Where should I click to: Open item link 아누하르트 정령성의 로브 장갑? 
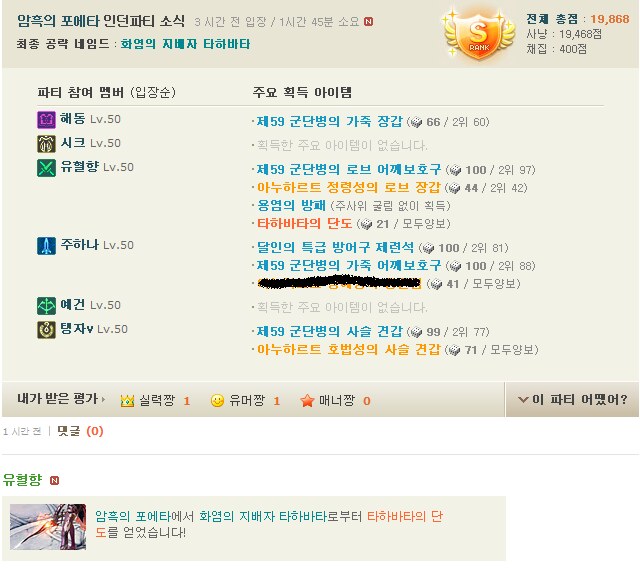point(349,187)
